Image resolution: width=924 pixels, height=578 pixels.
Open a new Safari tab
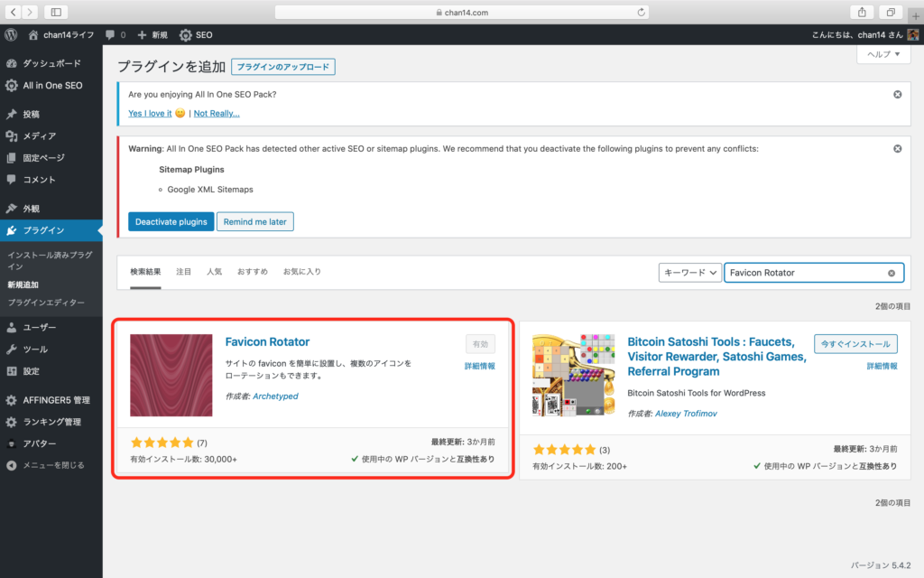point(916,16)
